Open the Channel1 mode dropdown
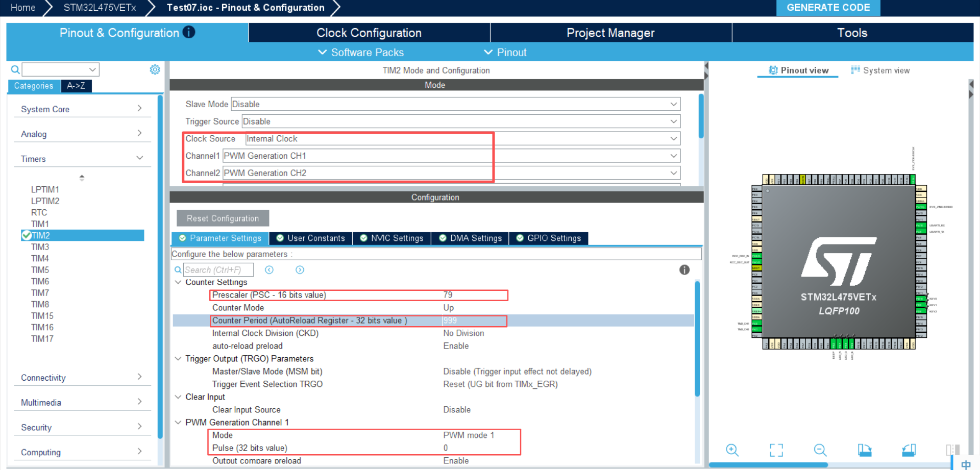 click(x=674, y=156)
